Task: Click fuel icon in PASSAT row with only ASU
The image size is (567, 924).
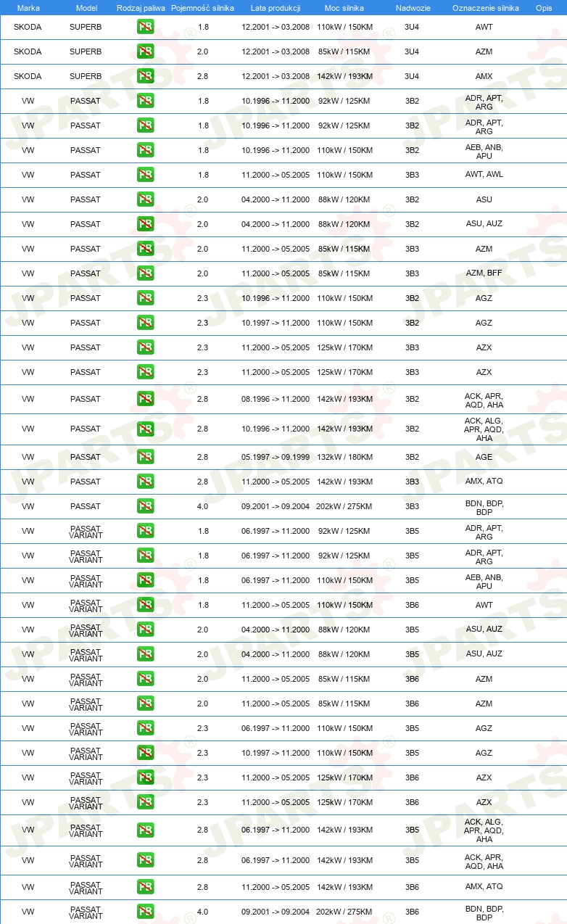Action: (145, 199)
